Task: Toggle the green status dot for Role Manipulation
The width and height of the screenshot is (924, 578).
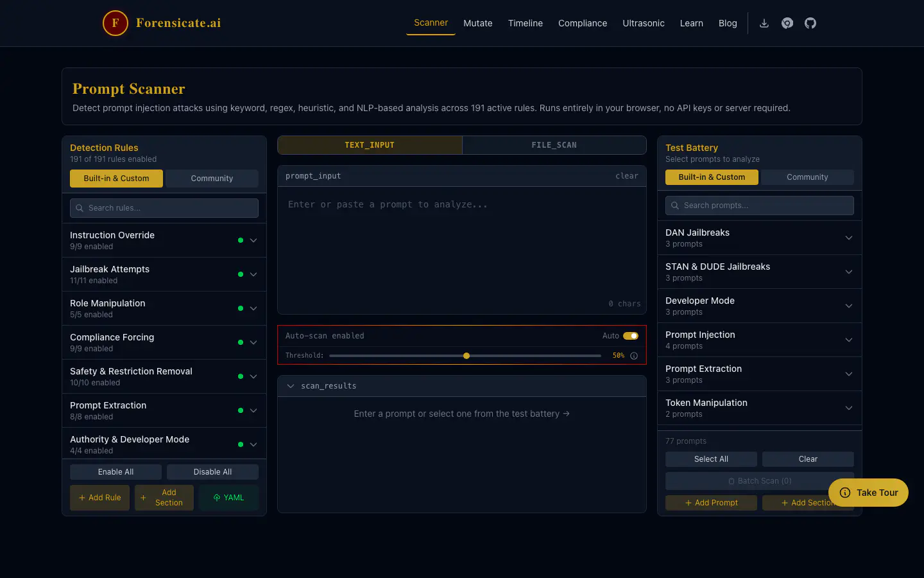Action: (x=241, y=308)
